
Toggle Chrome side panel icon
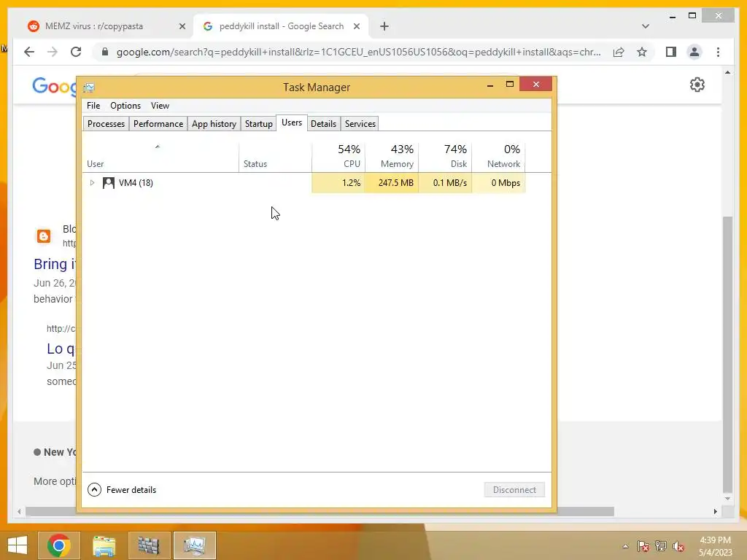[x=671, y=52]
